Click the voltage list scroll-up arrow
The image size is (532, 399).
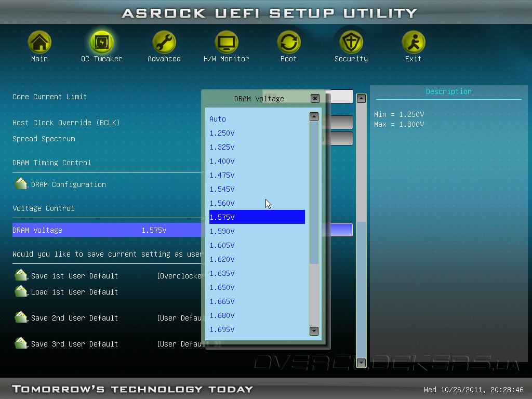coord(314,117)
